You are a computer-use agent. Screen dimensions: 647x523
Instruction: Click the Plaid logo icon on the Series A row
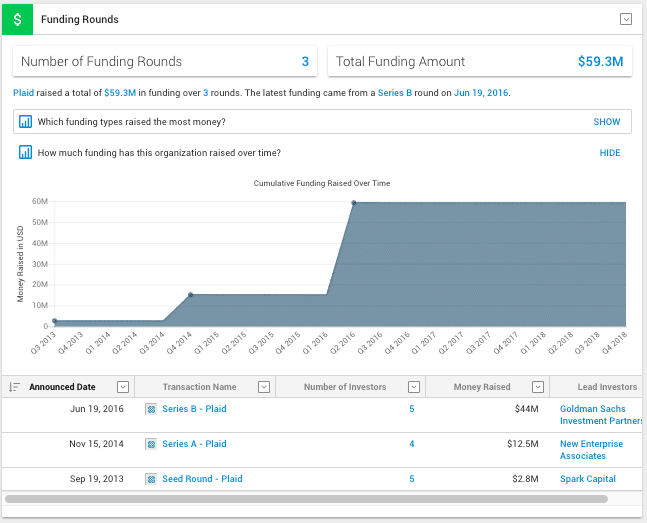151,444
